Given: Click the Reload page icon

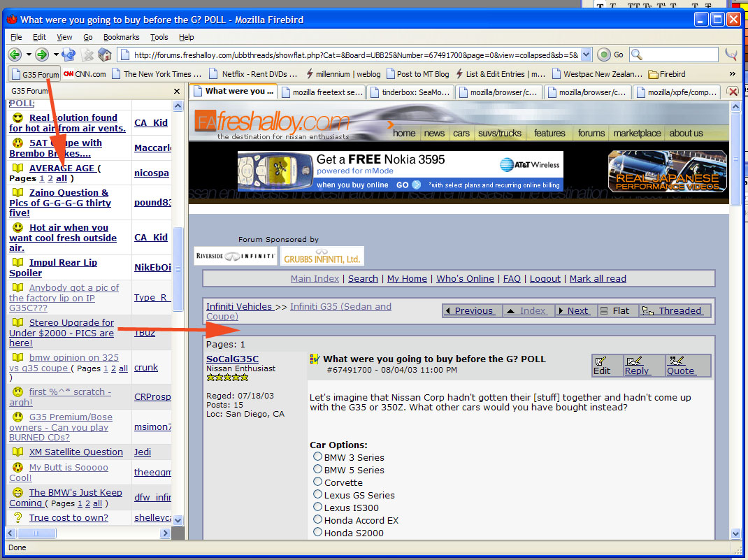Looking at the screenshot, I should 69,55.
